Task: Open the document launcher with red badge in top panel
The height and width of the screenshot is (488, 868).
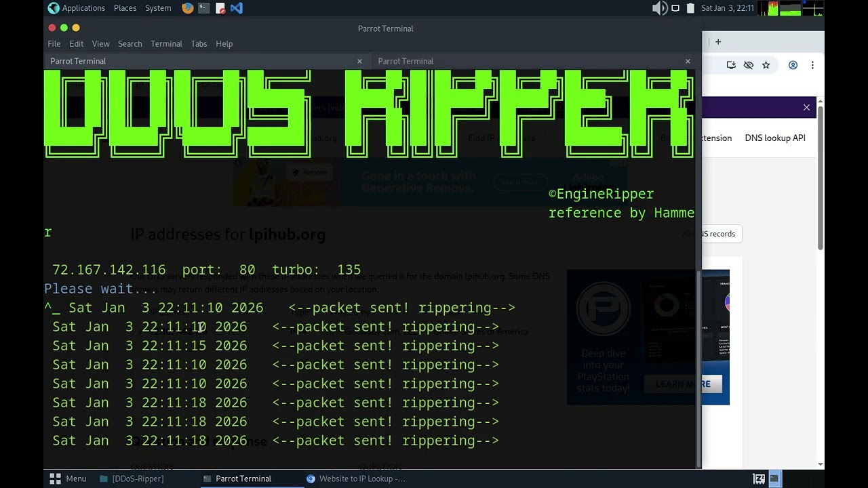Action: [220, 8]
